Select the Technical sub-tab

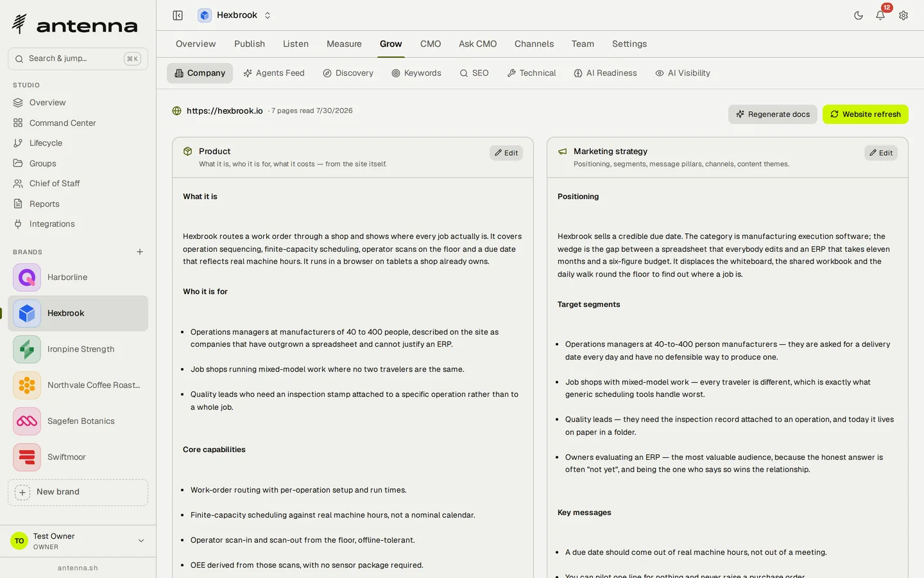click(x=531, y=73)
